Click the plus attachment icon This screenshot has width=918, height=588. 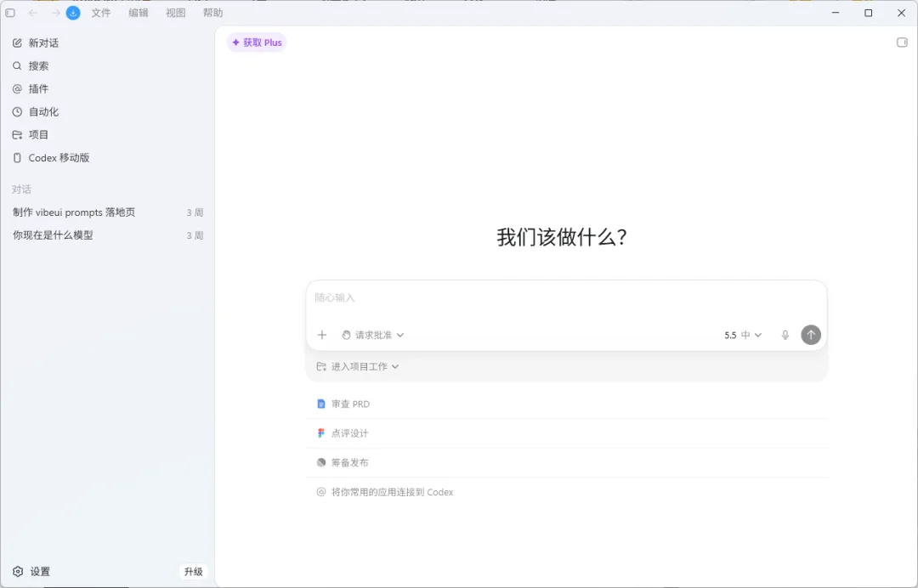(322, 335)
